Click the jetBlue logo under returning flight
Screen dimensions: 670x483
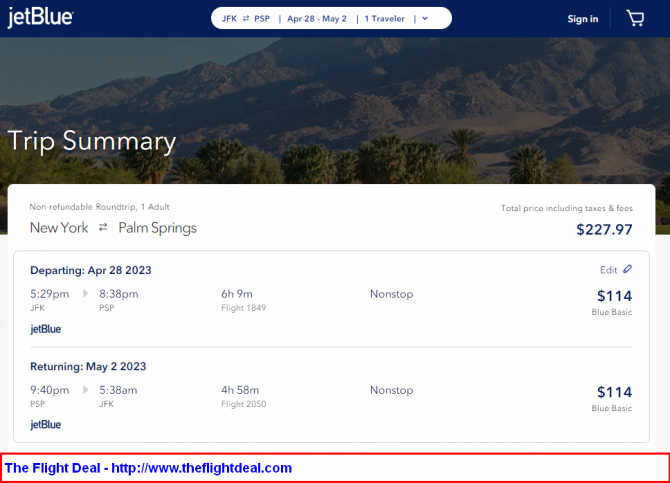(46, 424)
